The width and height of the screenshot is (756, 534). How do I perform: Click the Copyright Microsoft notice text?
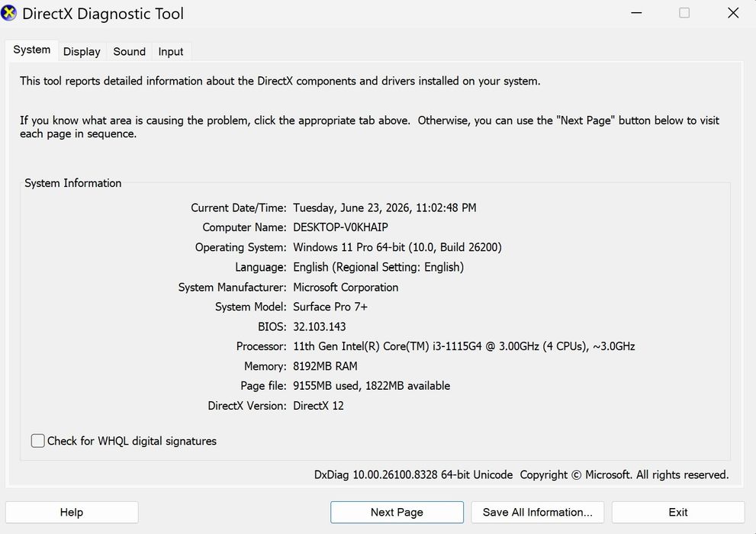(x=624, y=474)
